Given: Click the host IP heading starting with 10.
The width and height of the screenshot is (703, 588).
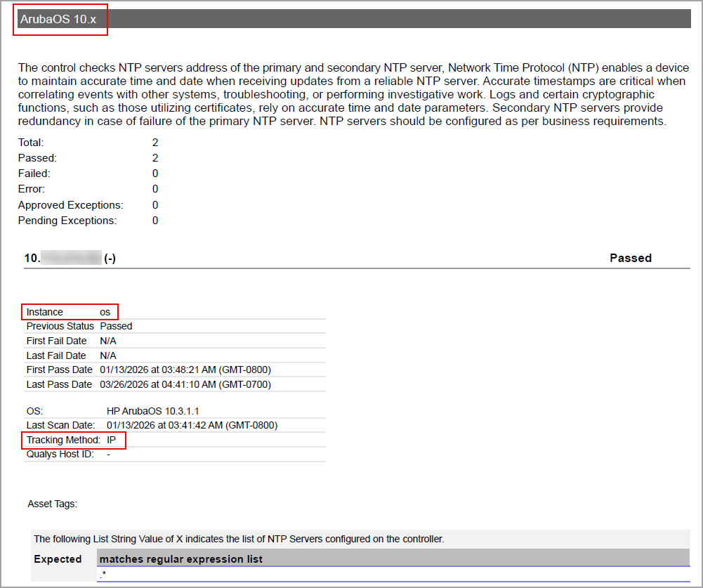Looking at the screenshot, I should 70,258.
